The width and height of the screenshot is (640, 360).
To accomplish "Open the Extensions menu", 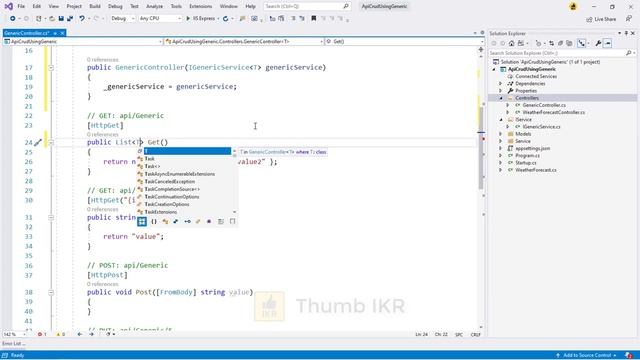I will (x=200, y=7).
